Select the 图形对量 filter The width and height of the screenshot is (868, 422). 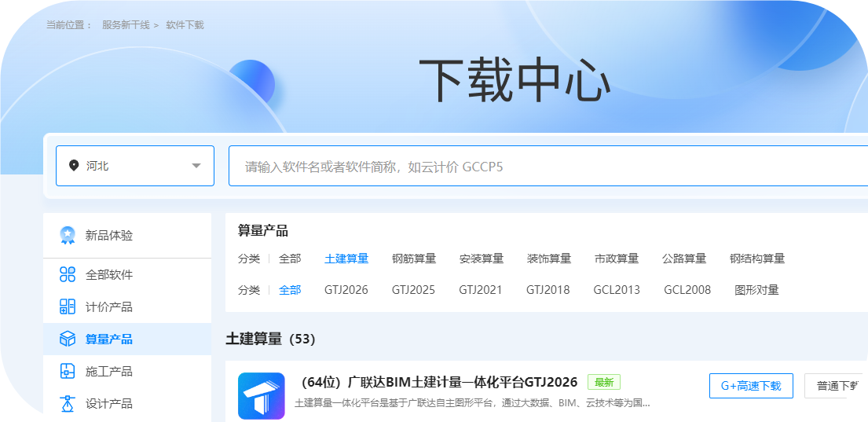[x=756, y=290]
